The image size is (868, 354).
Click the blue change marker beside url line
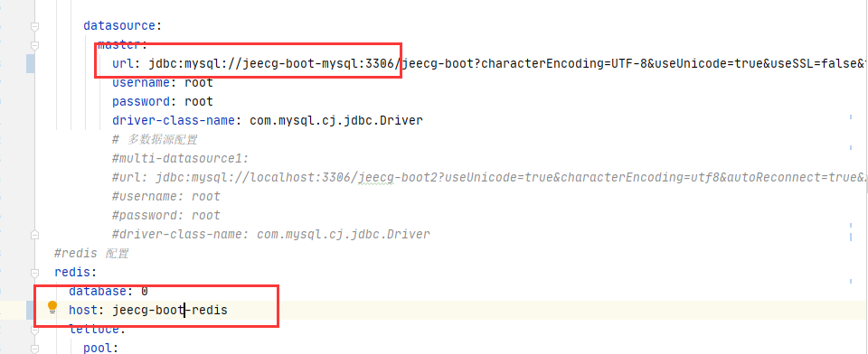click(31, 64)
